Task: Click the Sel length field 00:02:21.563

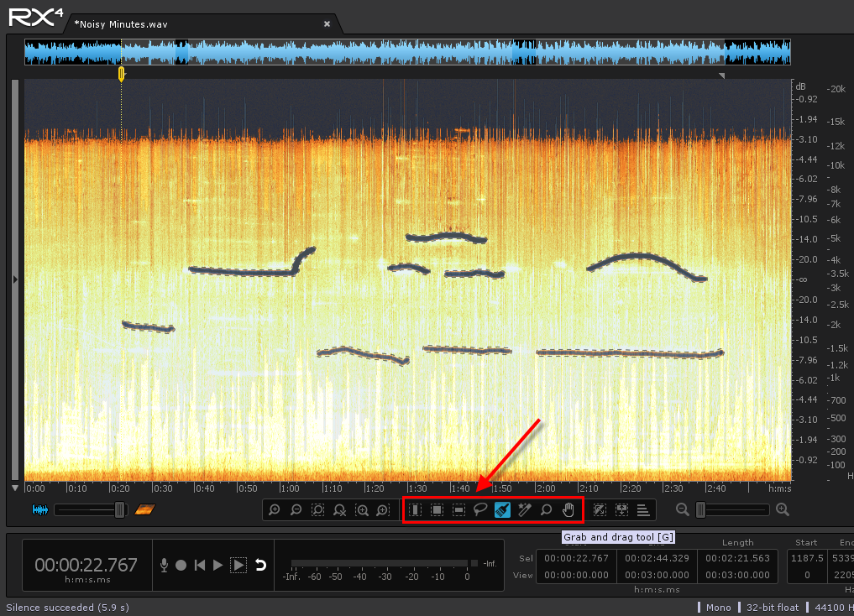Action: point(737,558)
